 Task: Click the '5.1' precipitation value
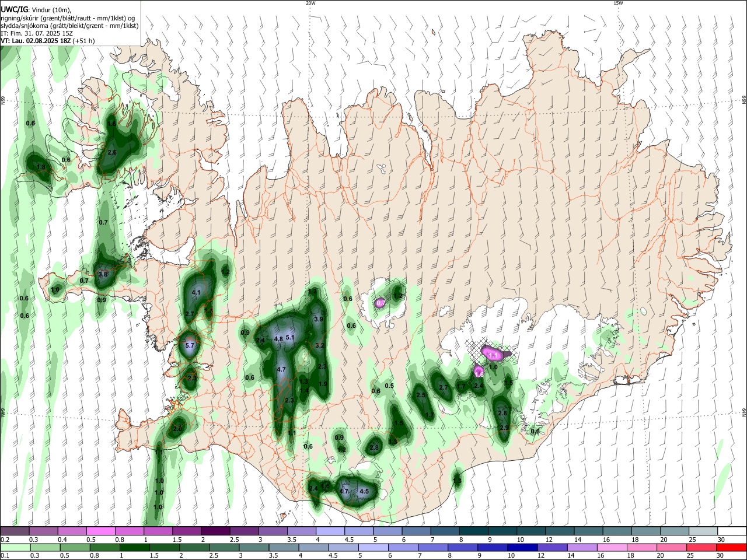coord(291,338)
